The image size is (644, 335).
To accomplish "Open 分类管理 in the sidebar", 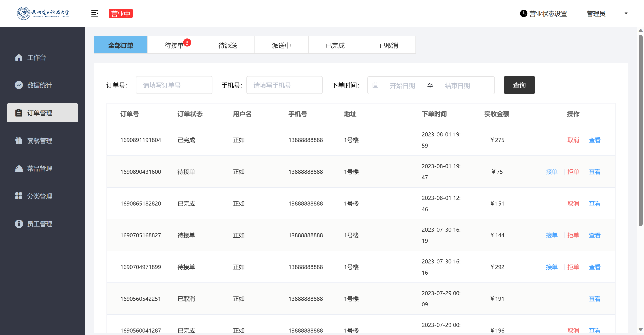I will pos(42,196).
